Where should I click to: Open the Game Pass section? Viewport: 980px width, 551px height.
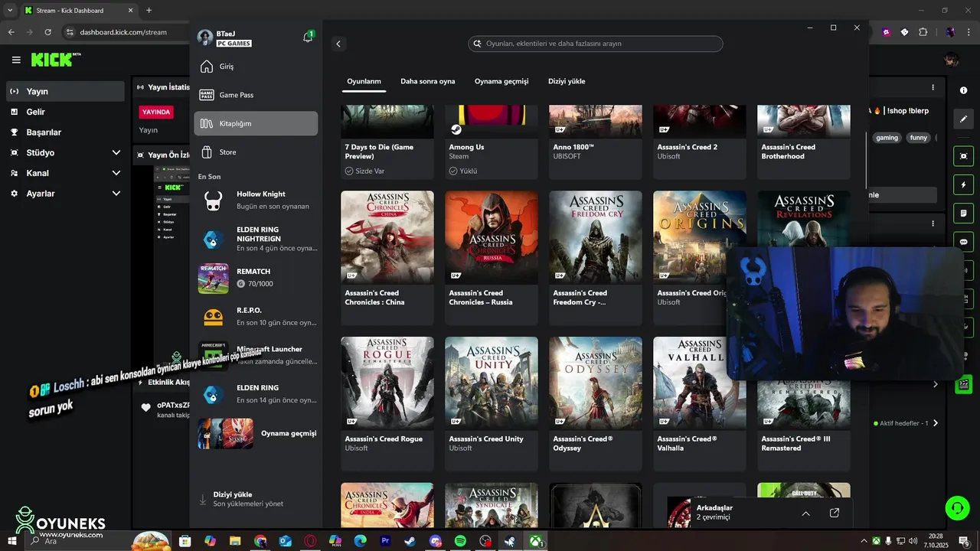pyautogui.click(x=256, y=95)
